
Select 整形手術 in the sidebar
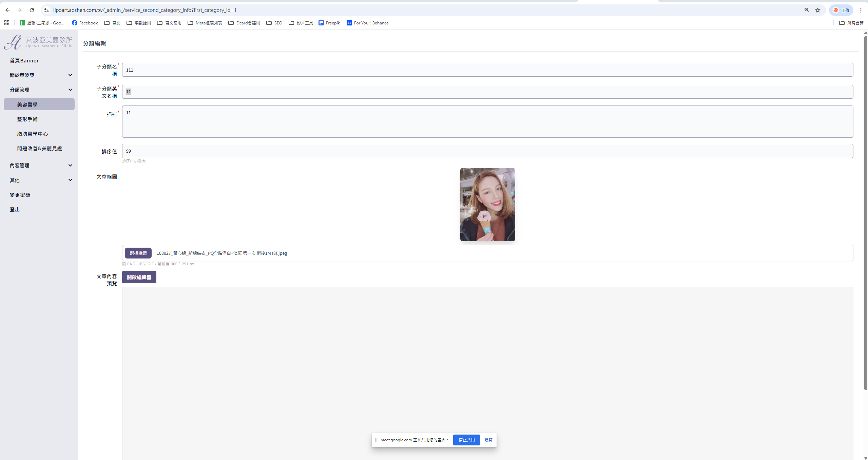(27, 119)
